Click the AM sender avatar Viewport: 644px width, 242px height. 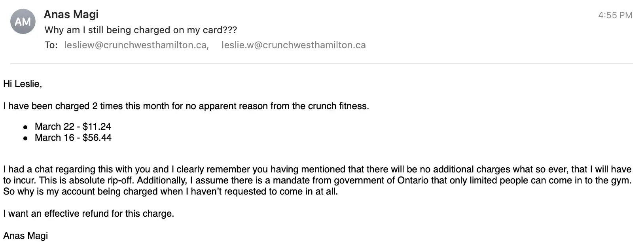pos(23,21)
